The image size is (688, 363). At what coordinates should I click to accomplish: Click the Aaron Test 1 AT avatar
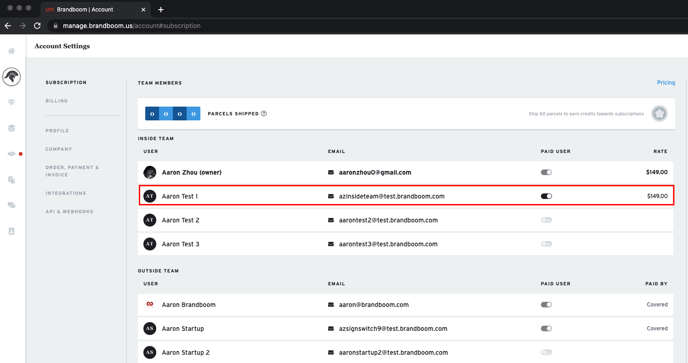[150, 196]
